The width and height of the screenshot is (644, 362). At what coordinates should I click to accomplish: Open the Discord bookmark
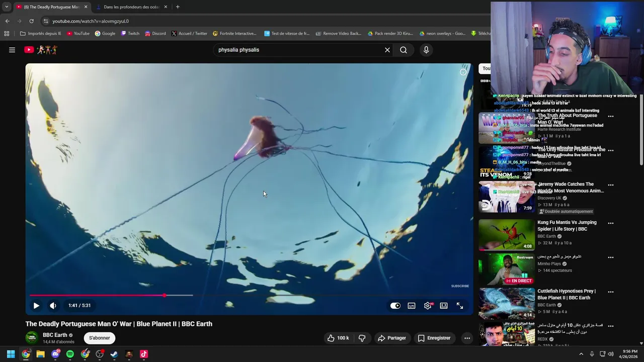(x=155, y=34)
